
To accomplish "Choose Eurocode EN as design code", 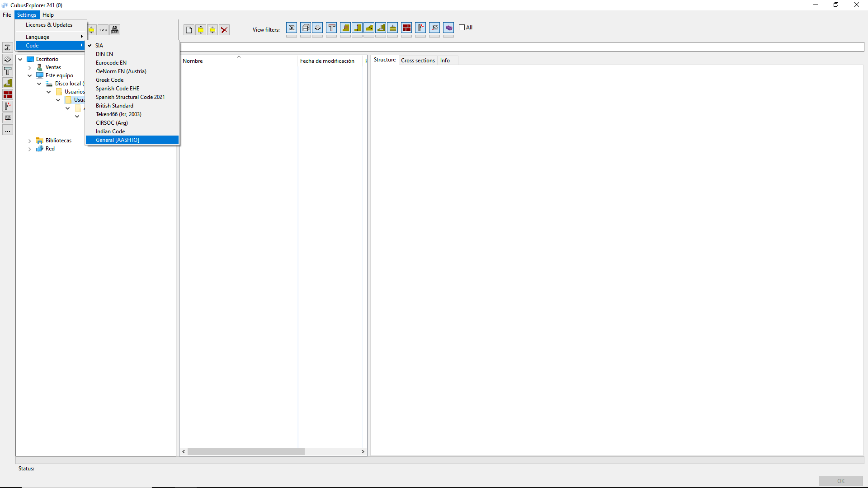I will click(111, 63).
